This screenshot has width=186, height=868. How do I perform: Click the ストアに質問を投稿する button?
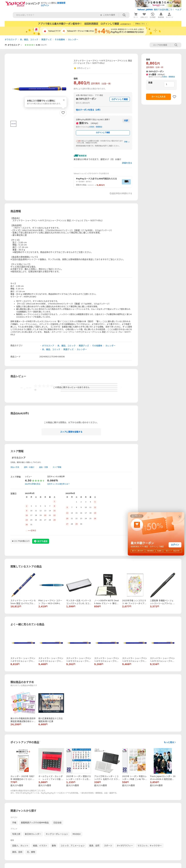click(71, 432)
